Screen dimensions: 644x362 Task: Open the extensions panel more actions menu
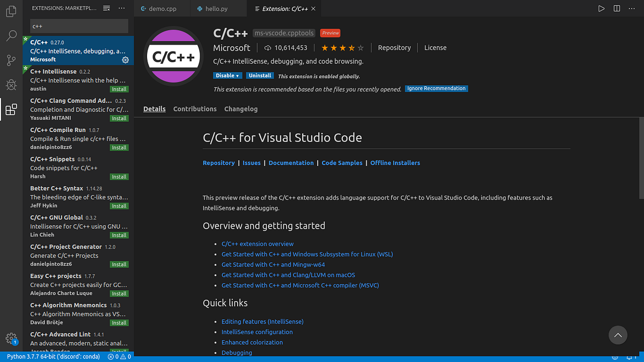[121, 8]
